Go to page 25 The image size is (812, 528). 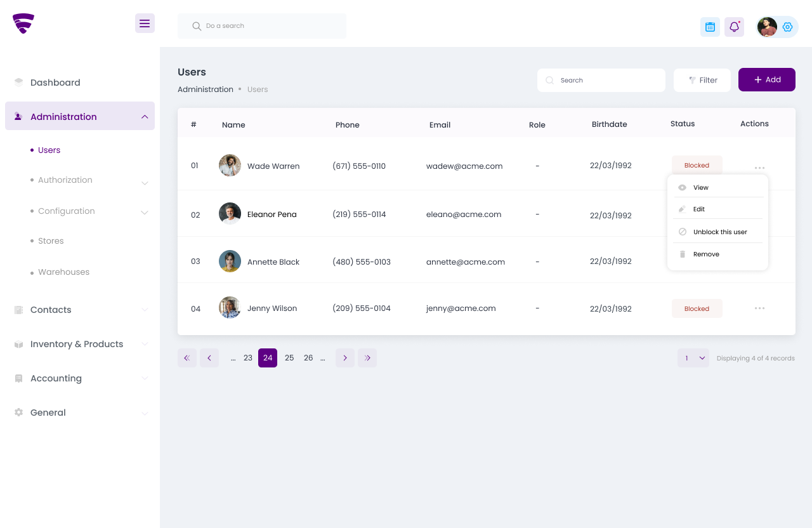click(289, 358)
